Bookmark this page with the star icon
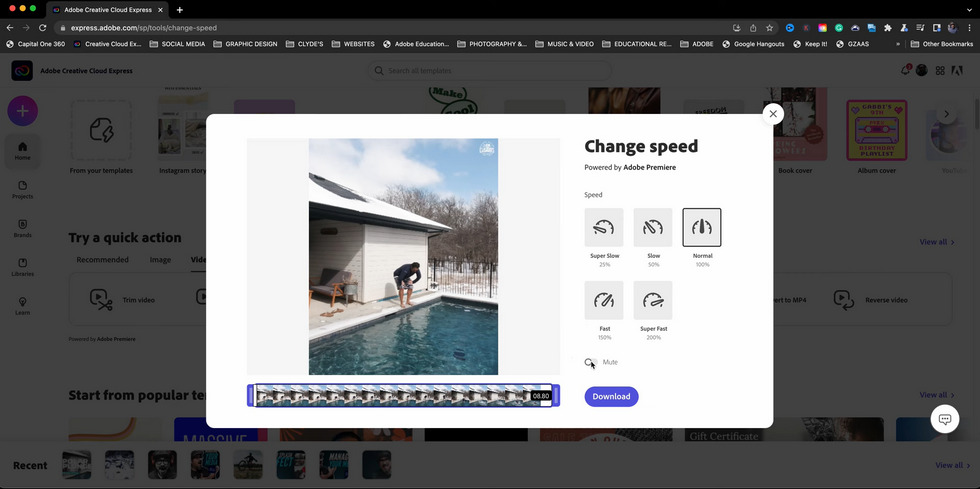Screen dimensions: 980x489 click(769, 28)
